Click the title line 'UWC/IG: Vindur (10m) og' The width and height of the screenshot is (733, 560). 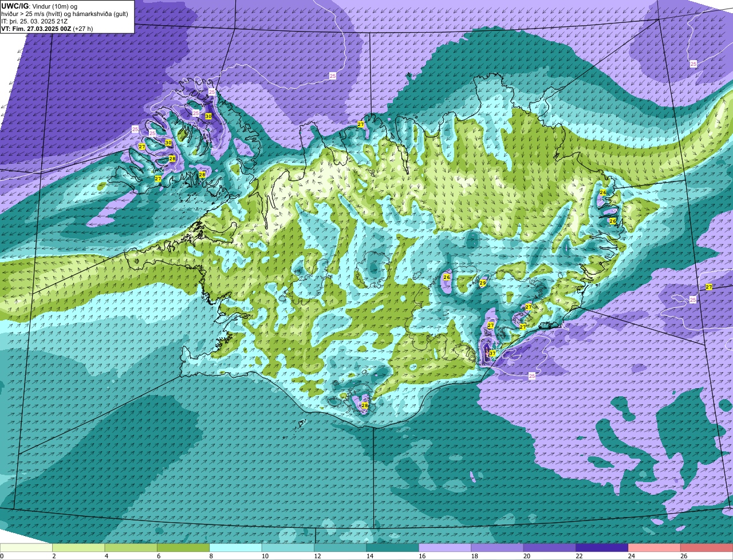pyautogui.click(x=39, y=6)
